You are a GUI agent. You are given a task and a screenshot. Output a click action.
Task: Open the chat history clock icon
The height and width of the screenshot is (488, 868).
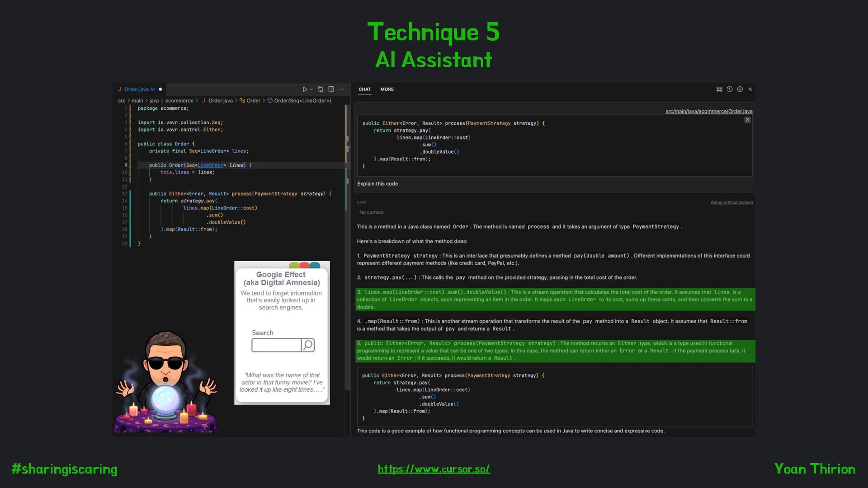[730, 89]
